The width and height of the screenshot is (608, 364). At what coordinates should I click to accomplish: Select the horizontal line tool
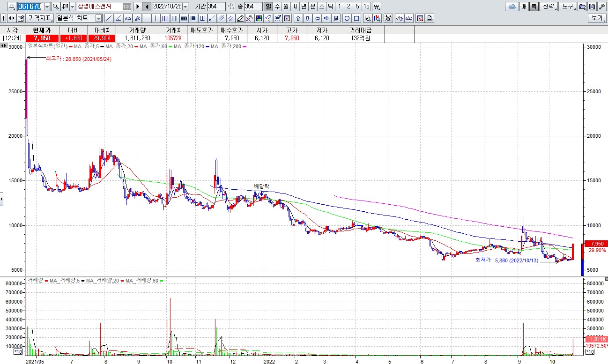[x=146, y=18]
